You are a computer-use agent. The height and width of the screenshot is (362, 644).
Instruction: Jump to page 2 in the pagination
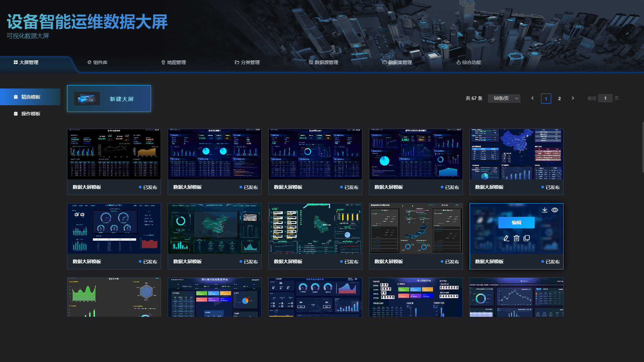tap(559, 99)
